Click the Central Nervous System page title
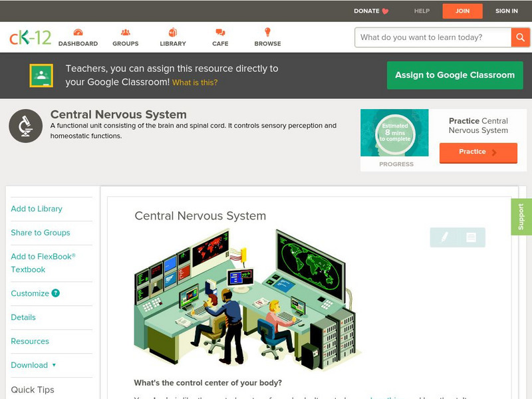 (118, 114)
